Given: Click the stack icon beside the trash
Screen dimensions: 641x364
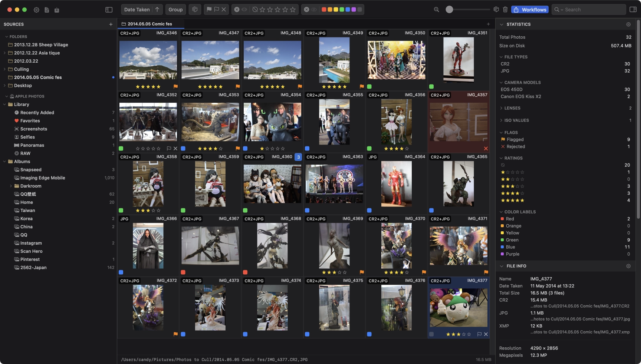Looking at the screenshot, I should tap(496, 10).
